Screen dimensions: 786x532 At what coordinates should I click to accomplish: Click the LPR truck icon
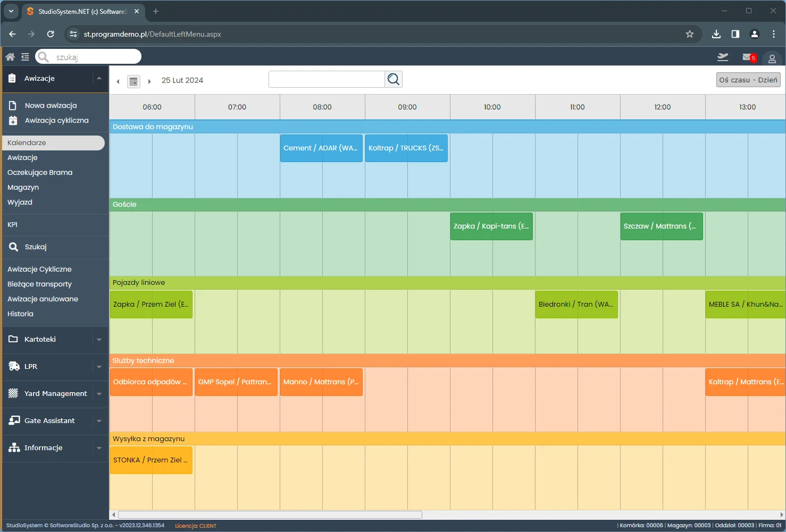click(x=14, y=366)
